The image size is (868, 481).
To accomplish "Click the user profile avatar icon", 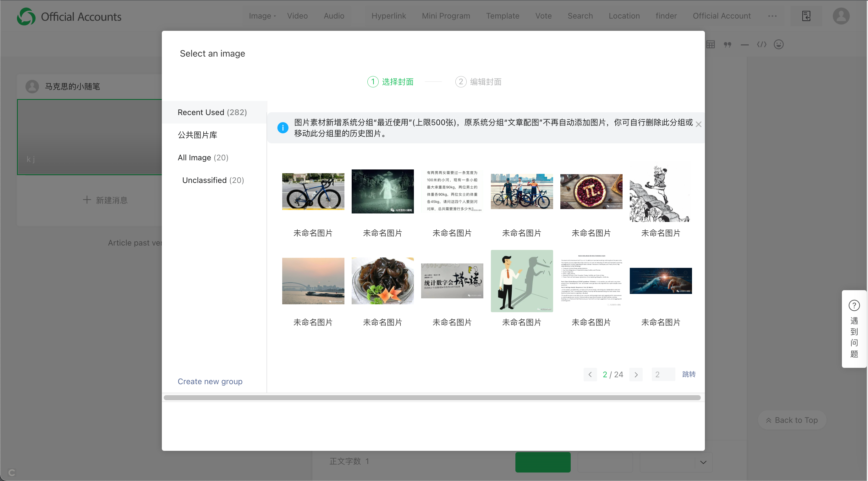I will [x=841, y=16].
